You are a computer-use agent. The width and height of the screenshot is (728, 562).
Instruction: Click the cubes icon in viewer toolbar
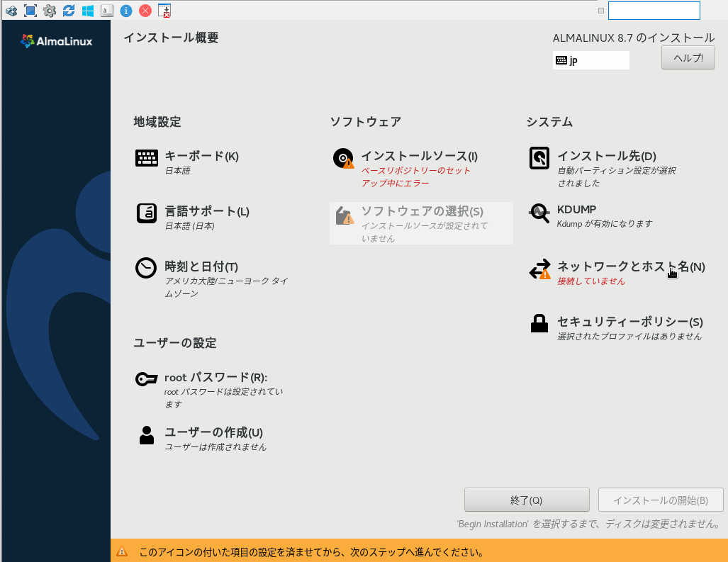click(x=11, y=10)
